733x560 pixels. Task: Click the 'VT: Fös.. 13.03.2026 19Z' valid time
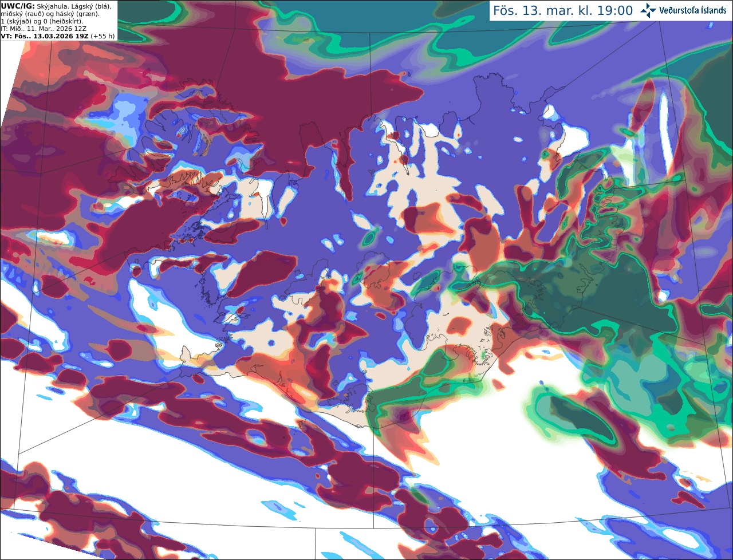coord(45,36)
